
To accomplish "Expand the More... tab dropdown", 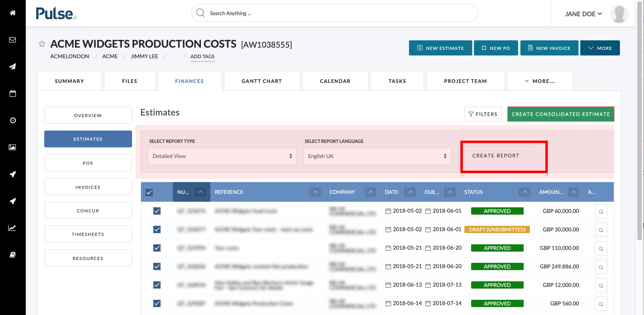I will coord(540,81).
